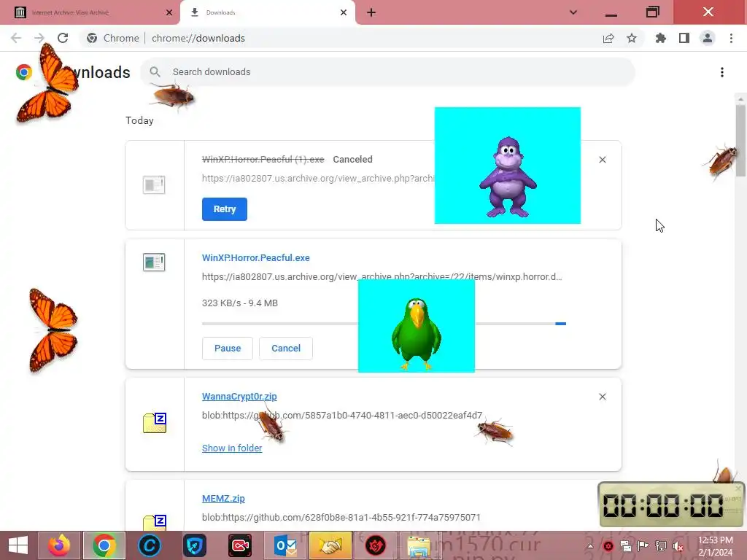Image resolution: width=747 pixels, height=560 pixels.
Task: Click the WannaCrypt0r.zip archive file icon
Action: [x=155, y=423]
